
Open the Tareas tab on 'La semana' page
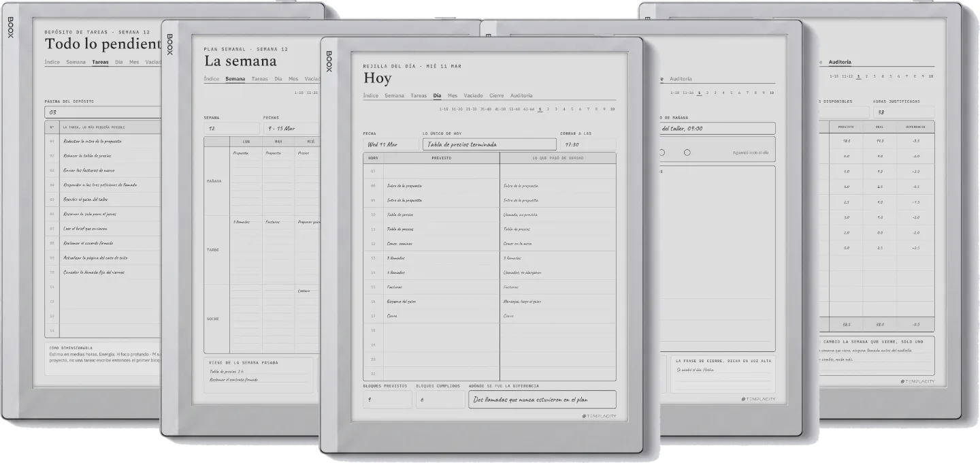259,79
